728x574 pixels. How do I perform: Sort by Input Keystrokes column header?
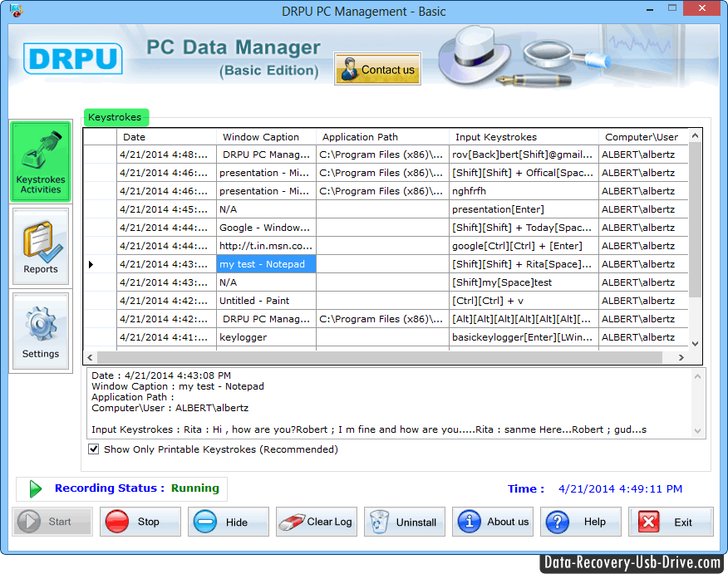coord(524,137)
